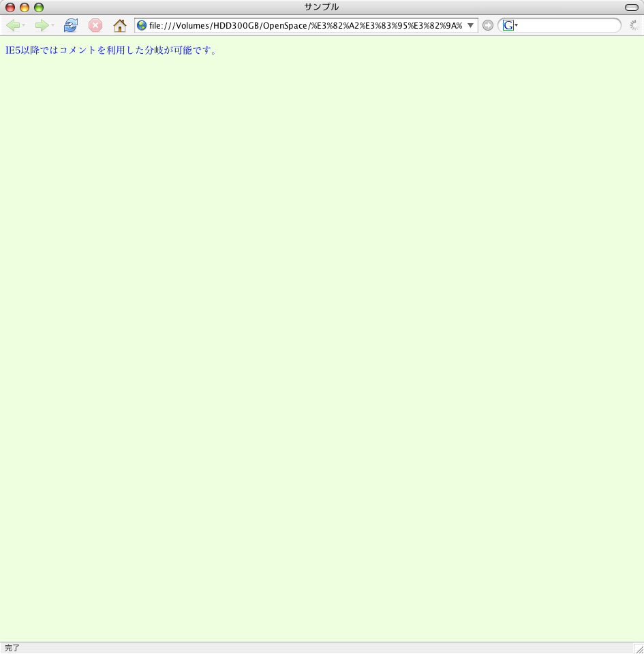Click the "完了" status bar text
This screenshot has height=654, width=644.
pos(12,648)
